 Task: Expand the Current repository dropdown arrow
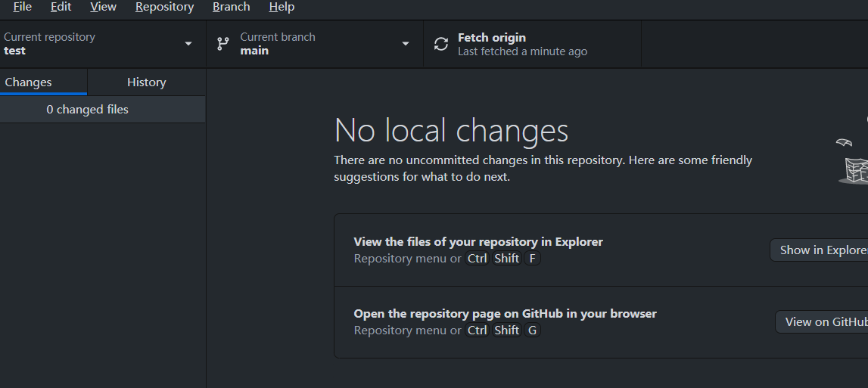tap(188, 44)
